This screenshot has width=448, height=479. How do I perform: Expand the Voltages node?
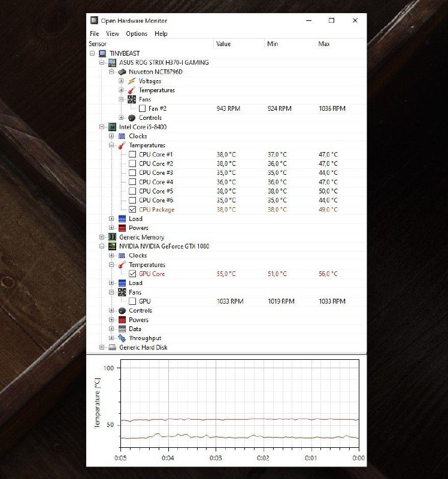coord(122,81)
